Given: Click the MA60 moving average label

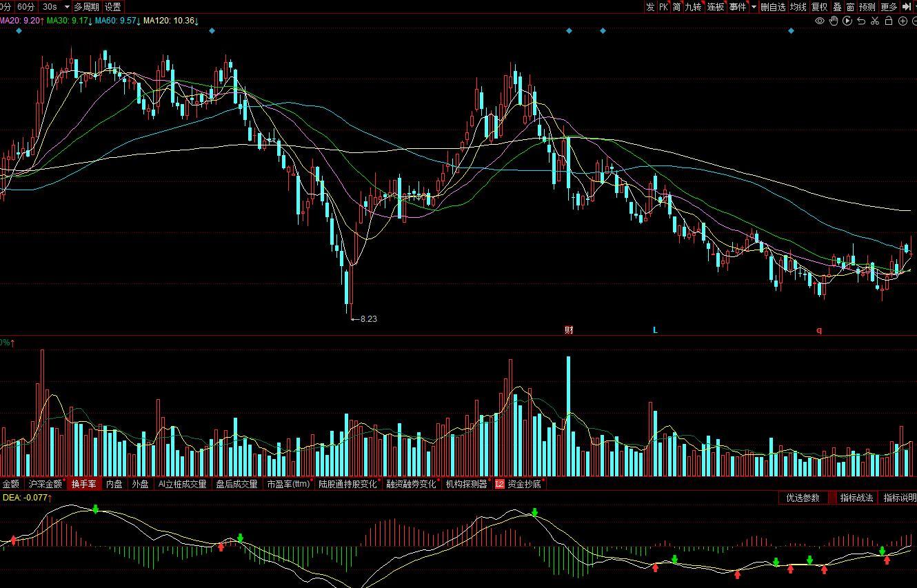Looking at the screenshot, I should tap(116, 21).
